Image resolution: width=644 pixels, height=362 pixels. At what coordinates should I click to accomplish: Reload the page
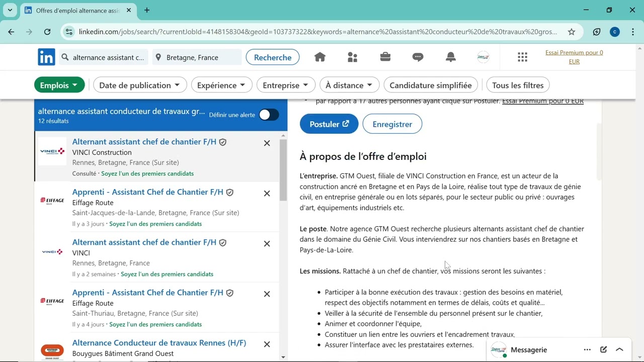(47, 32)
